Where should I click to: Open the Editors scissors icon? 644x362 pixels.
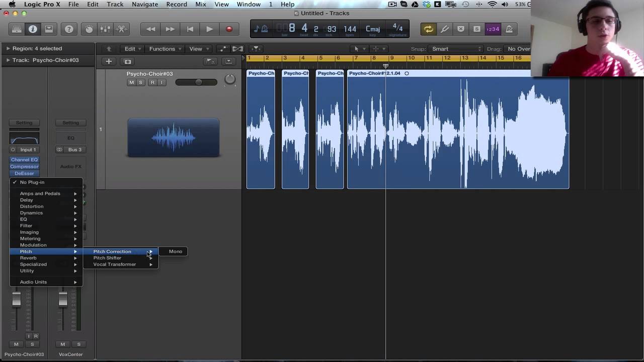point(121,29)
